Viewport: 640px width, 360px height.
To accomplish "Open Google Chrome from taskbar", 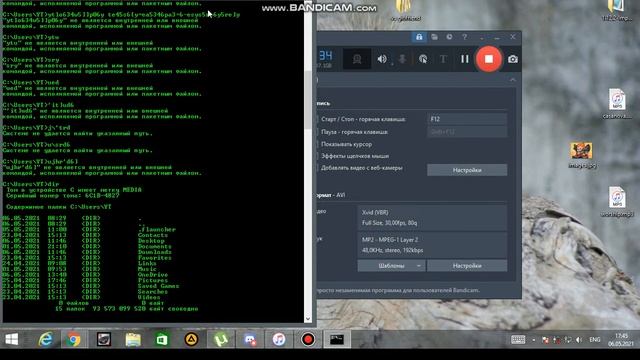I will tap(74, 339).
